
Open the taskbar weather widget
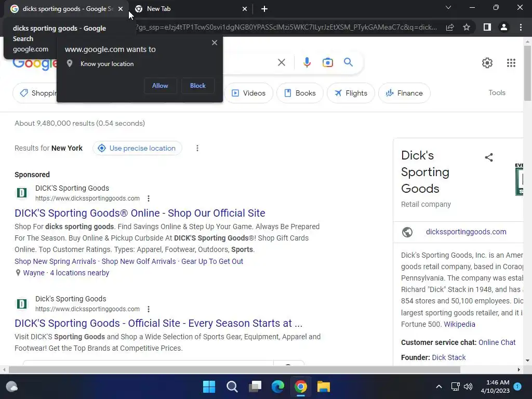(x=12, y=387)
